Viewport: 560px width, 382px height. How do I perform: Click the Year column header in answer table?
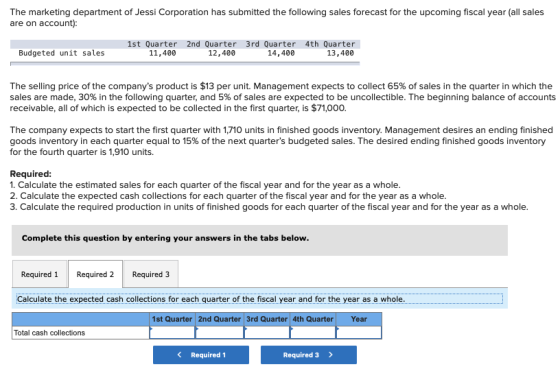point(359,319)
